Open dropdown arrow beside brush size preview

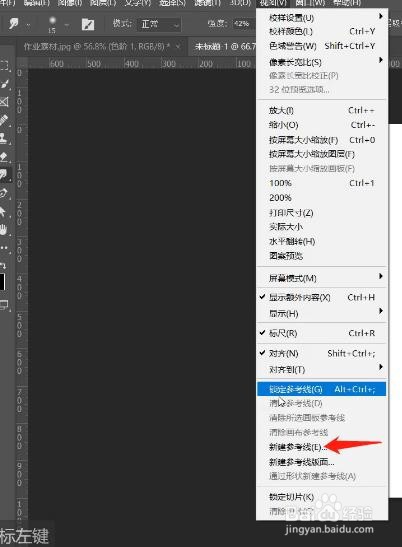click(x=66, y=25)
